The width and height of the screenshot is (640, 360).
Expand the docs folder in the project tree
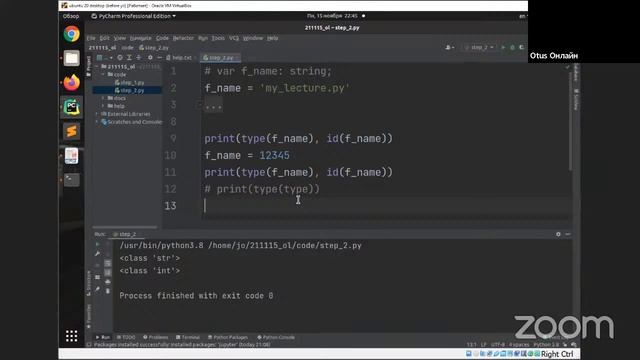(104, 98)
